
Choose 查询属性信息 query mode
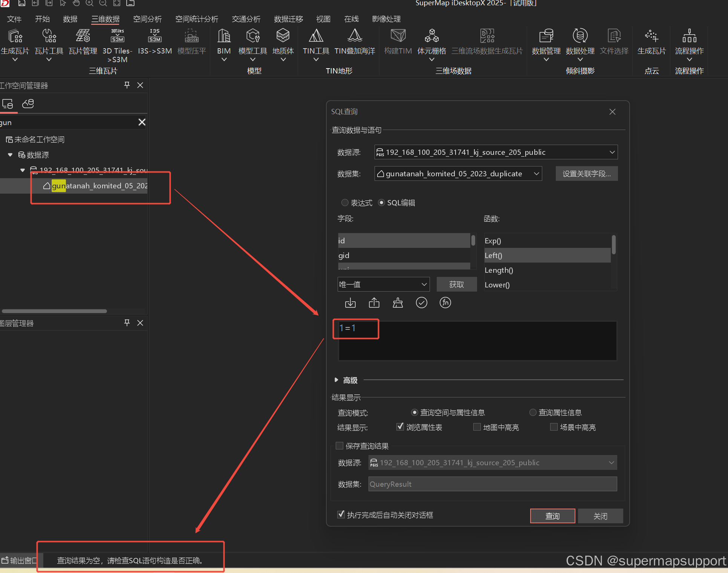(533, 413)
